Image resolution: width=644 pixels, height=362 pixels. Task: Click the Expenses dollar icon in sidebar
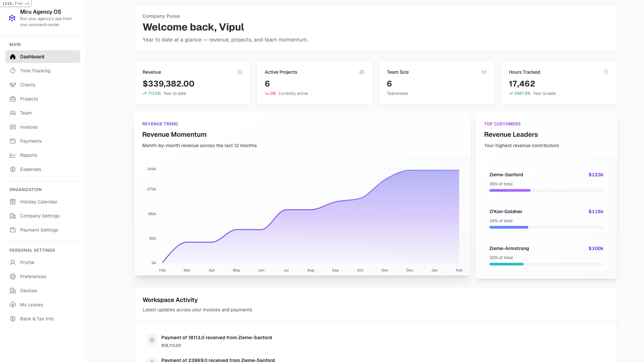coord(13,169)
